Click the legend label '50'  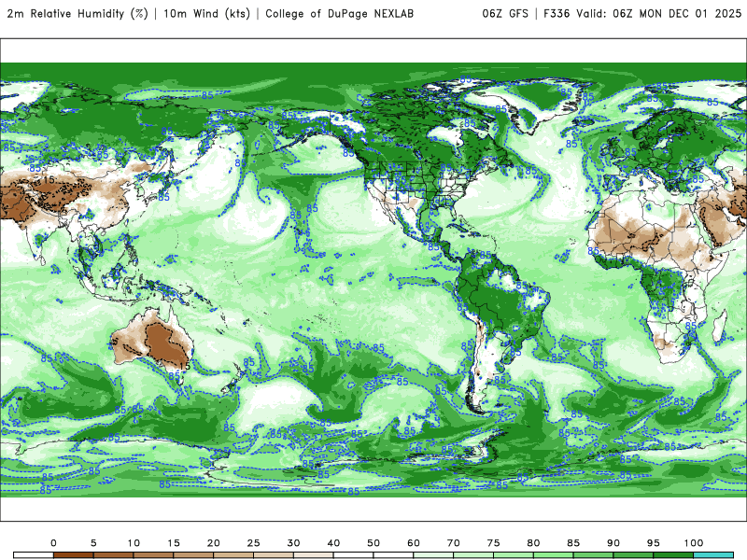pyautogui.click(x=373, y=543)
